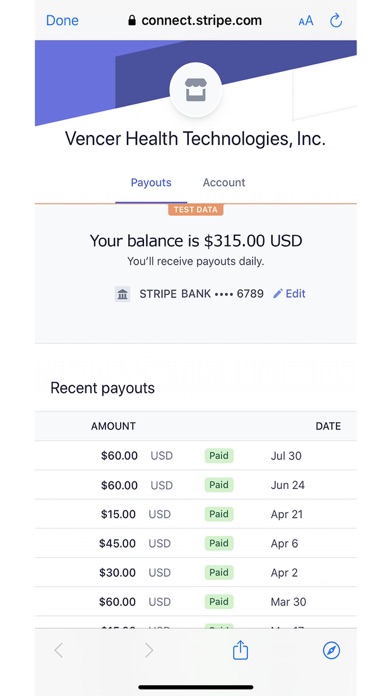The height and width of the screenshot is (696, 392).
Task: Click the bank building icon
Action: (123, 294)
